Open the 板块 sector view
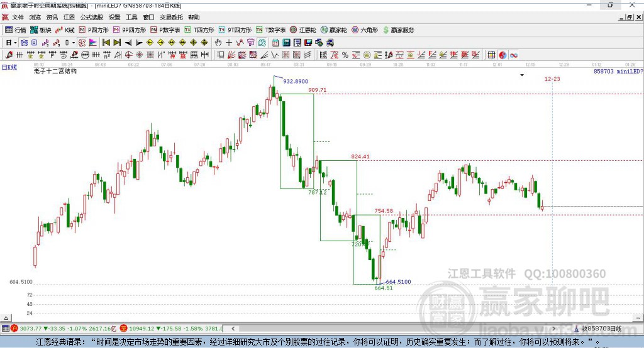This screenshot has width=644, height=348. click(x=40, y=30)
